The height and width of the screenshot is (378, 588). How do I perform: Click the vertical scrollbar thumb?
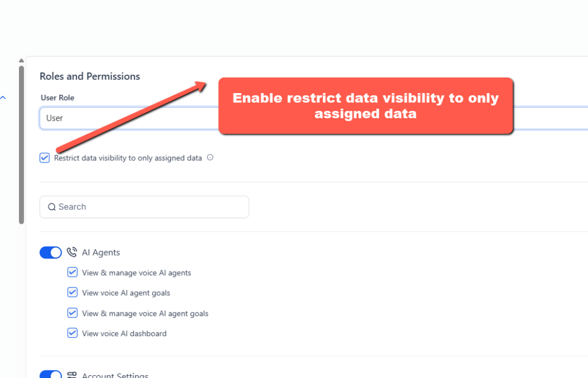point(21,145)
